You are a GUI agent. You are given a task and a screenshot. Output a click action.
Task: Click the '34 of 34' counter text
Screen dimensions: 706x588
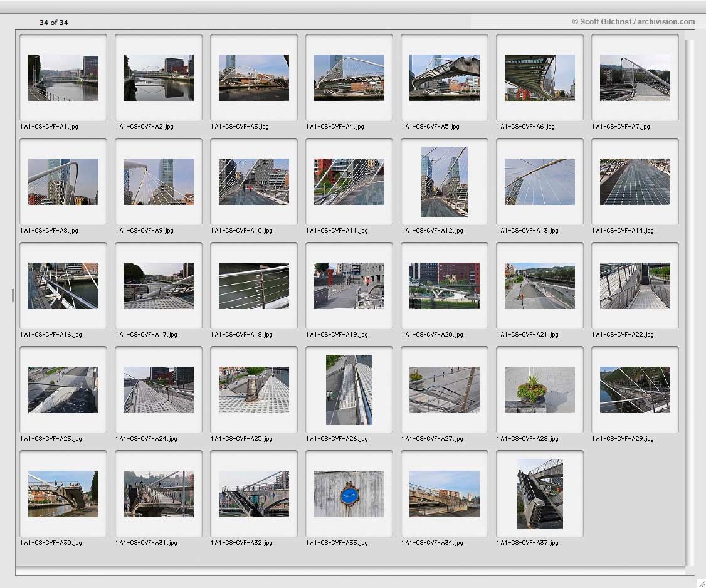pos(53,23)
